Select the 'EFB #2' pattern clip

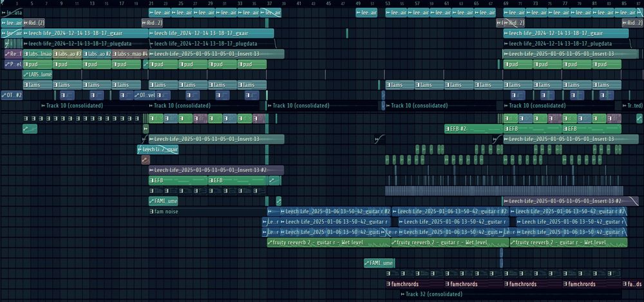[x=473, y=129]
